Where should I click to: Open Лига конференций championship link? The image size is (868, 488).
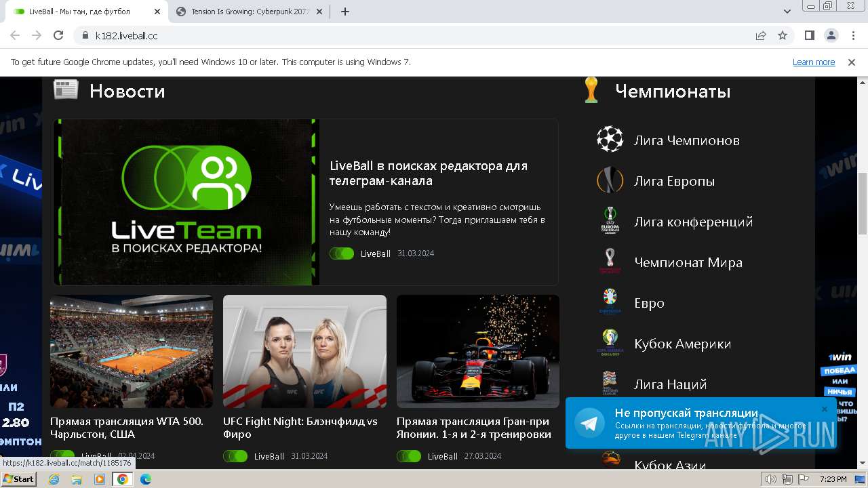click(x=693, y=222)
